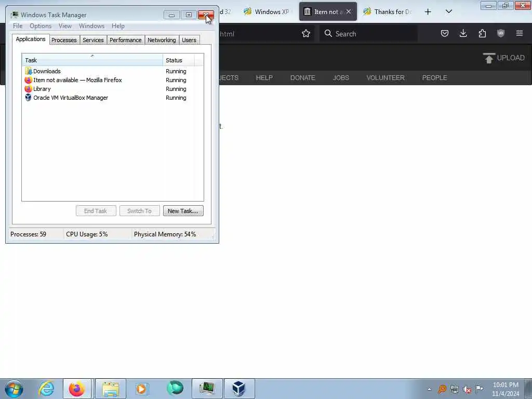Select the Downloads task row
Image resolution: width=532 pixels, height=399 pixels.
(x=108, y=71)
